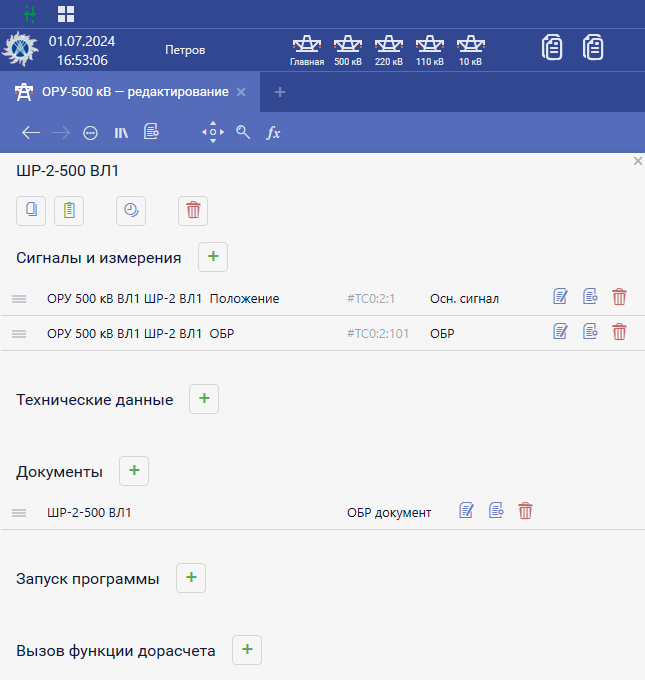This screenshot has width=645, height=680.
Task: Delete the ШР-2-500 ВЛ1 object with red trash button
Action: click(x=193, y=210)
